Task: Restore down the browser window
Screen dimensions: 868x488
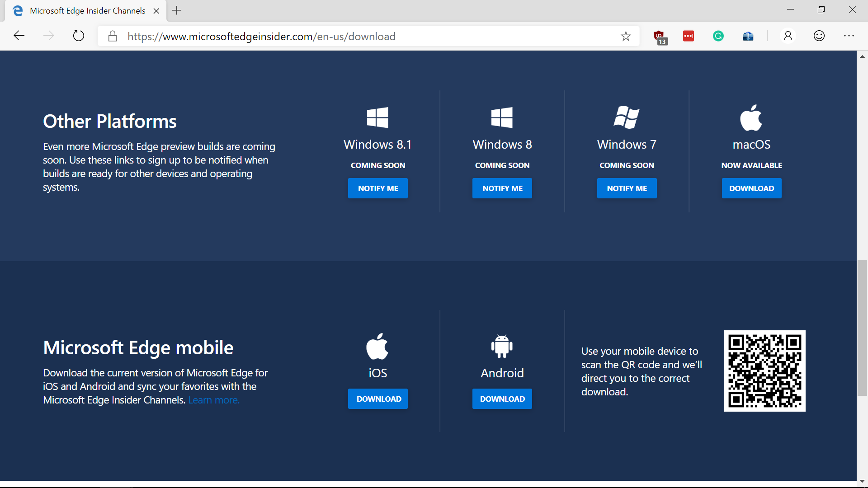Action: 821,10
